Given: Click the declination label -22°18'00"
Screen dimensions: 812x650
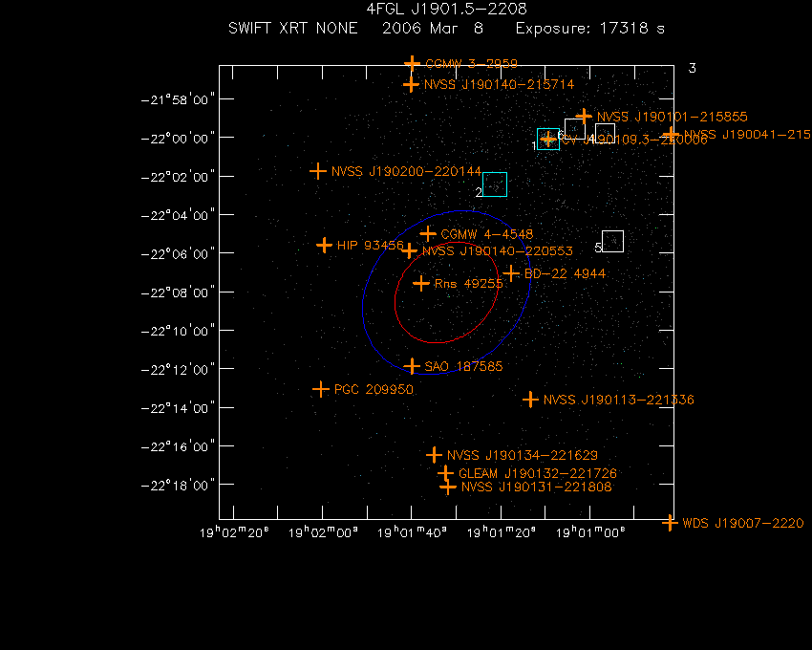Looking at the screenshot, I should tap(178, 486).
